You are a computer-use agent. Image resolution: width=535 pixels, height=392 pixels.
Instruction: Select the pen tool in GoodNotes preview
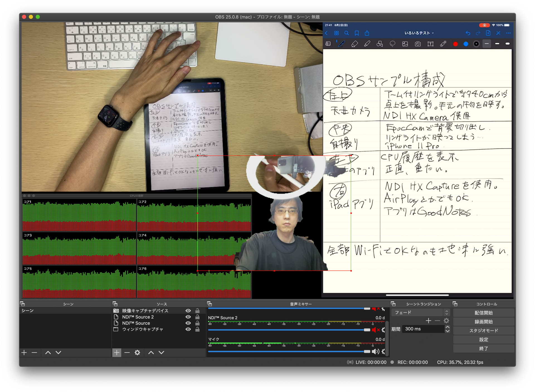(341, 44)
